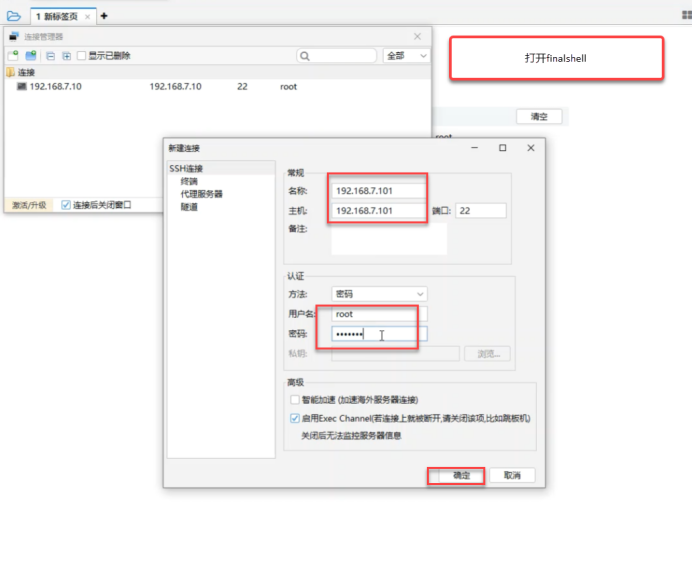Select the 192.168.7.10 server icon

pos(21,87)
